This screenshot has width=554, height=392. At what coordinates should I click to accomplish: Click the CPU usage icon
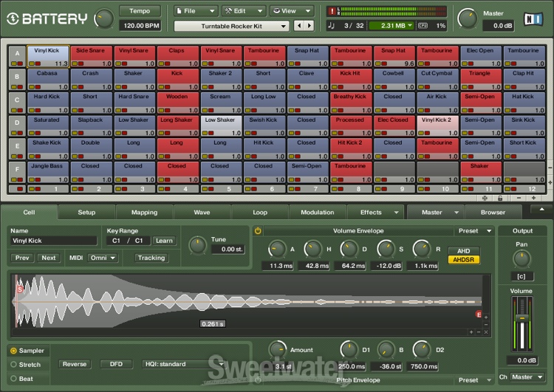tap(423, 25)
